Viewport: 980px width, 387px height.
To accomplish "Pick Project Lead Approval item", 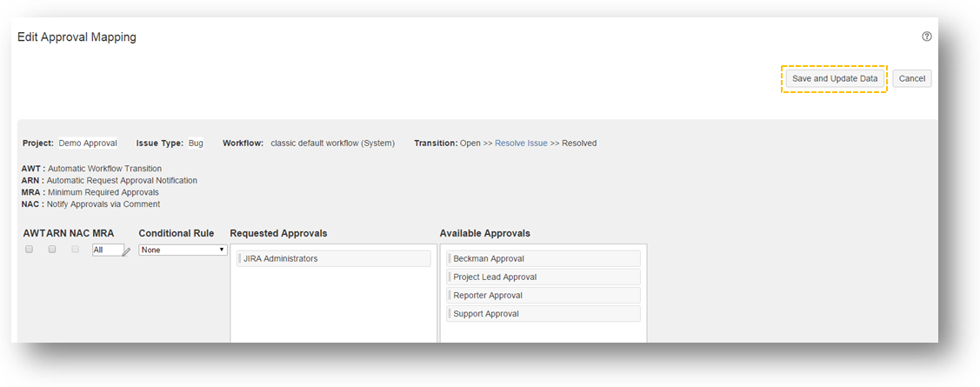I will tap(543, 277).
